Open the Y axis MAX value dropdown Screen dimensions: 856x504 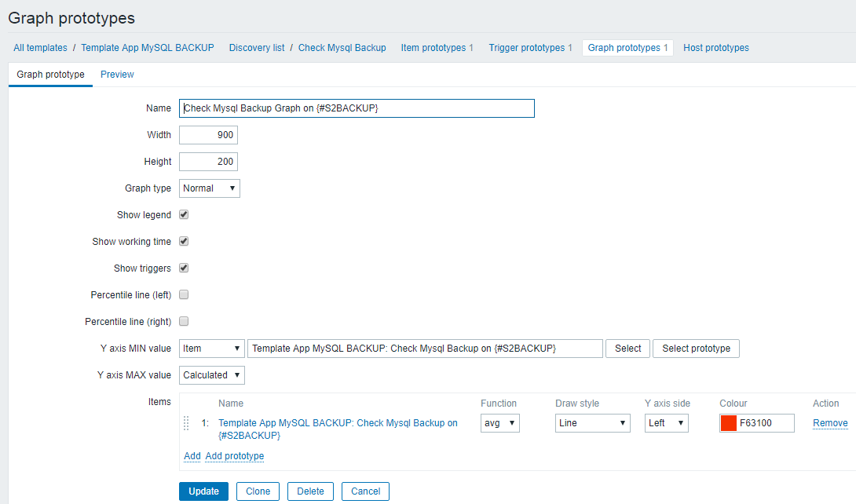click(212, 375)
